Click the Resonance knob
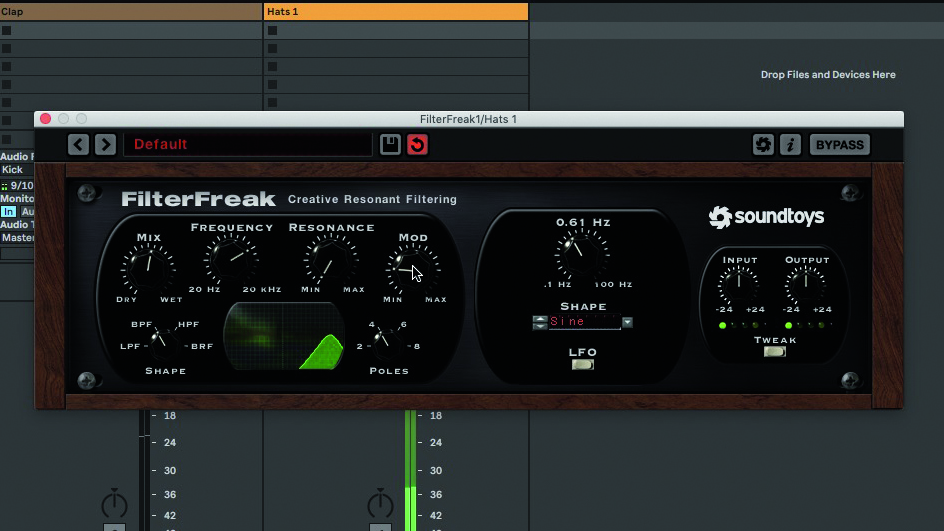 coord(331,259)
